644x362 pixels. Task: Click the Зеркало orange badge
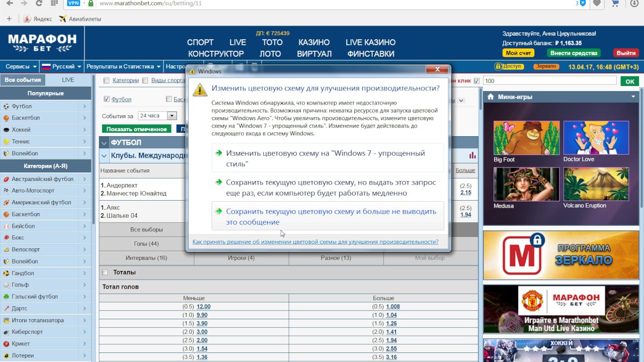click(x=546, y=66)
